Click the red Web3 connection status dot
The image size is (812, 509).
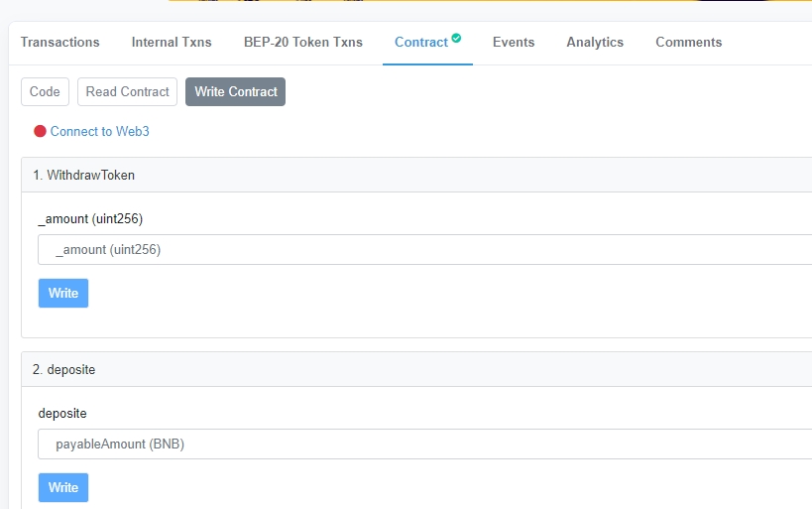[x=40, y=131]
